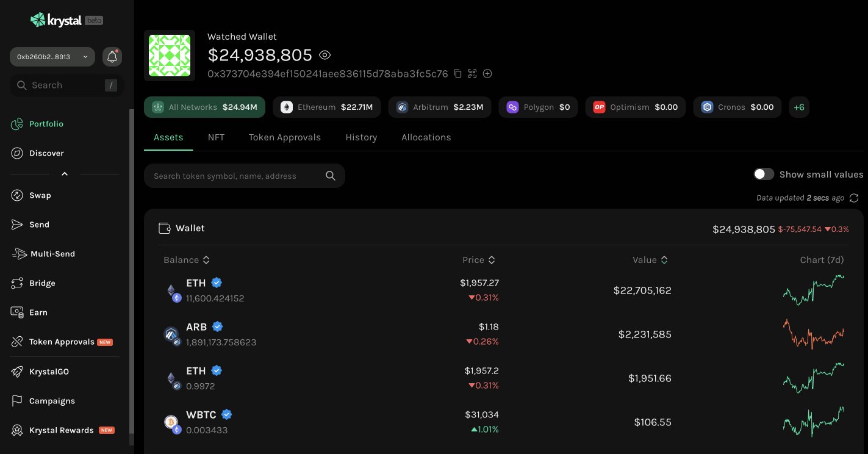
Task: Click the token symbol search input
Action: [x=245, y=176]
